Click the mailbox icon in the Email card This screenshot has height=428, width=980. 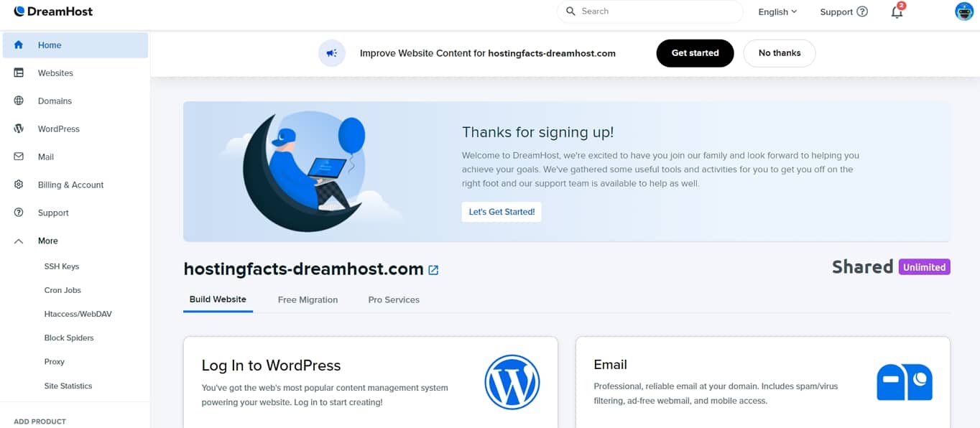[x=905, y=382]
